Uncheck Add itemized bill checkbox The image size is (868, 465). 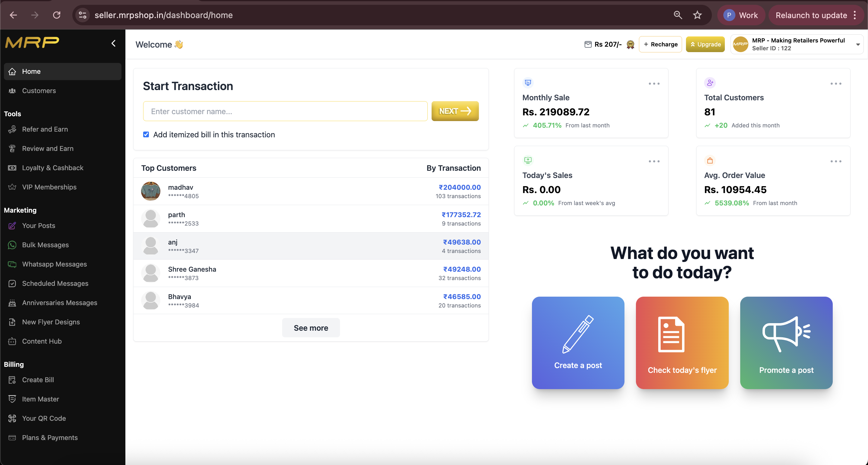pyautogui.click(x=146, y=134)
